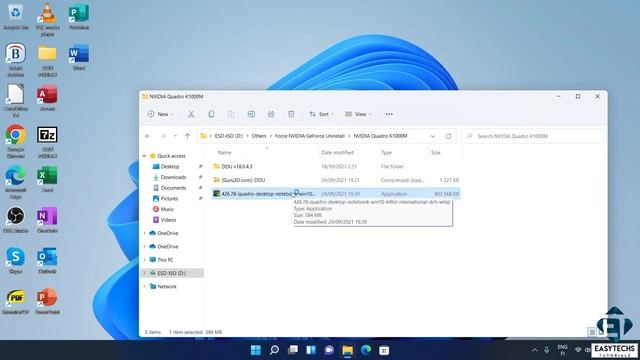Click ESD-ISO (D:) in address breadcrumb
Screen dimensions: 640x360
click(x=229, y=136)
